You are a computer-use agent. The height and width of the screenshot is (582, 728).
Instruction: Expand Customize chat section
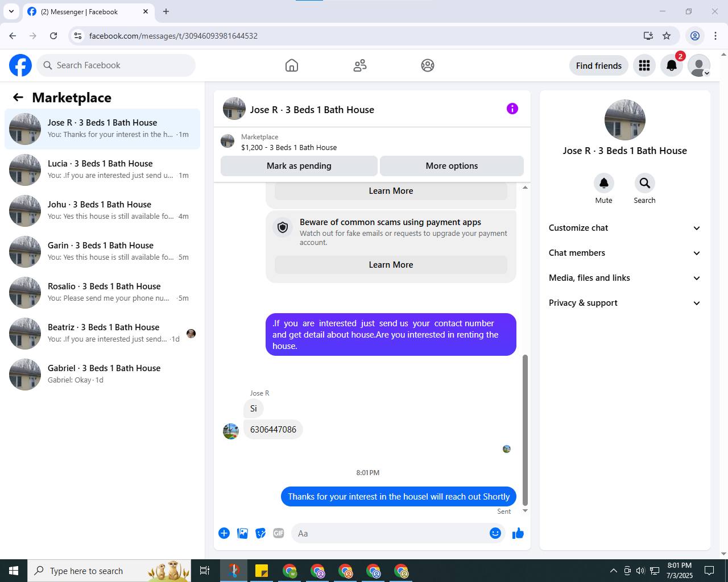coord(624,228)
